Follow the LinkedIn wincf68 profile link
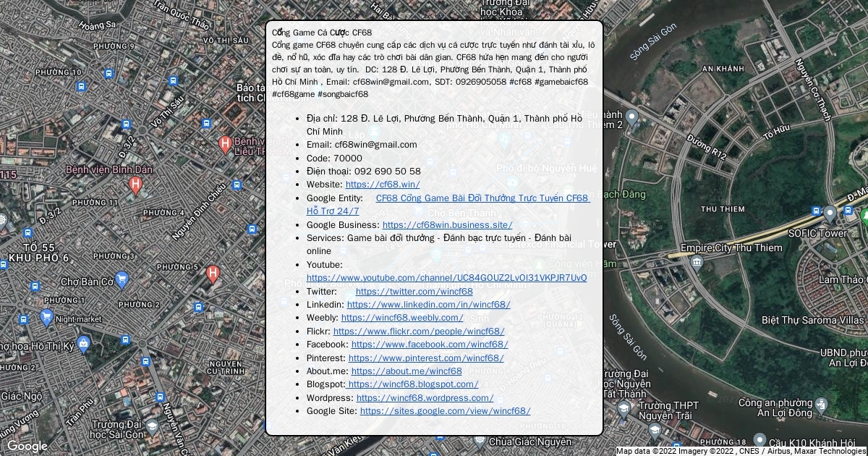868x456 pixels. [x=428, y=305]
